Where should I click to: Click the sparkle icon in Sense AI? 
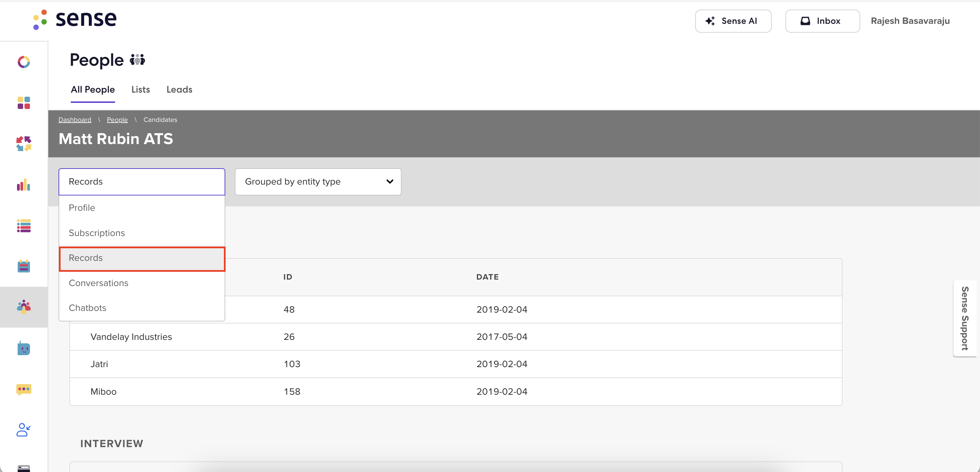click(710, 21)
